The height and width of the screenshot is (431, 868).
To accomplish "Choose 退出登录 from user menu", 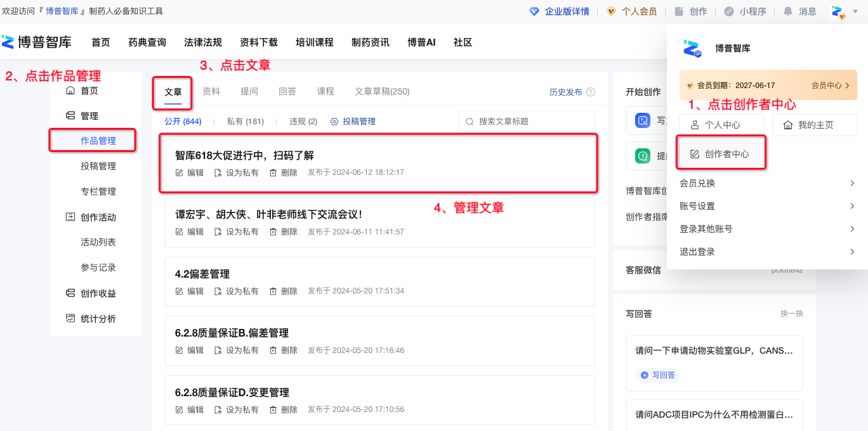I will tap(768, 252).
